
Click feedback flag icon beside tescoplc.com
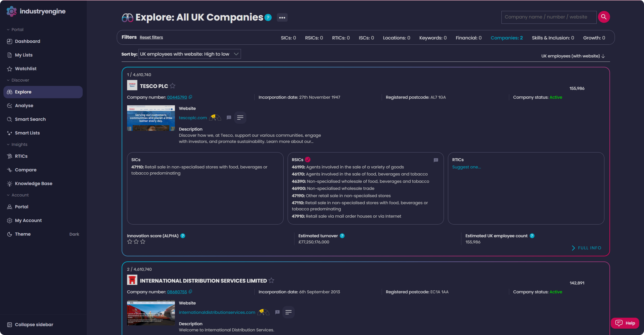point(229,117)
